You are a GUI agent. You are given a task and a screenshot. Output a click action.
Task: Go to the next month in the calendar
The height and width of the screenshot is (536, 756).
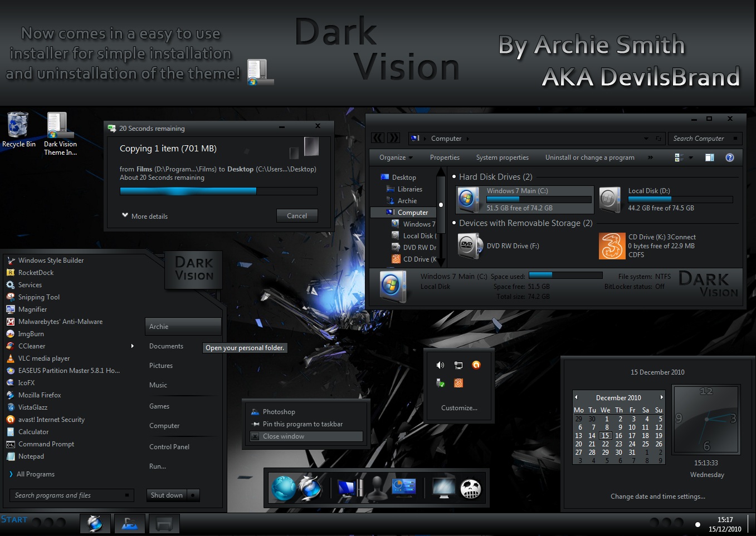click(661, 397)
